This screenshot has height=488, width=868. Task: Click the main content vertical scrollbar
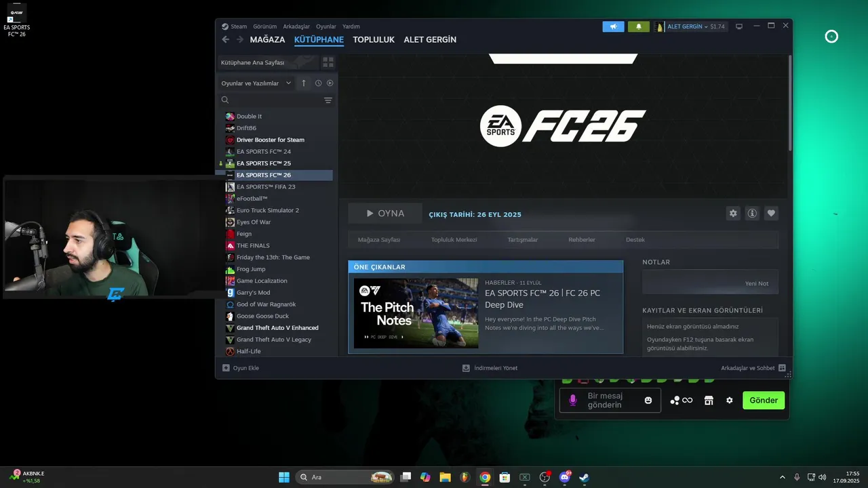[789, 102]
